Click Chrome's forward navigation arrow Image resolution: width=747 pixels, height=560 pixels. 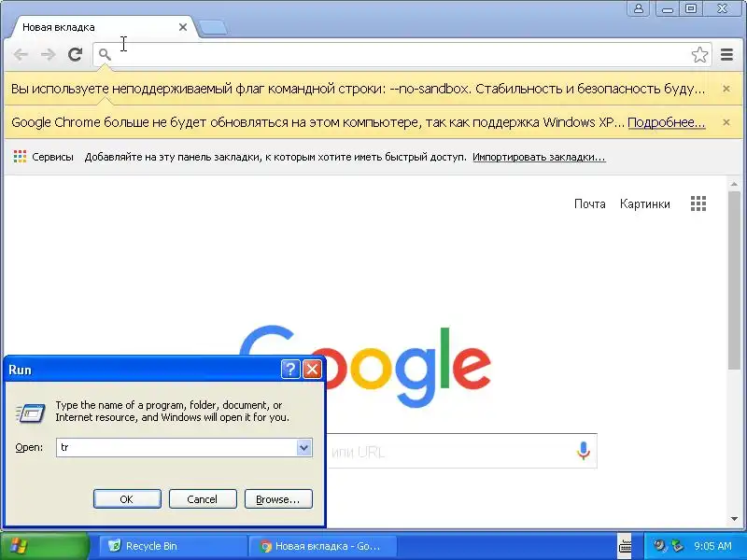point(48,55)
